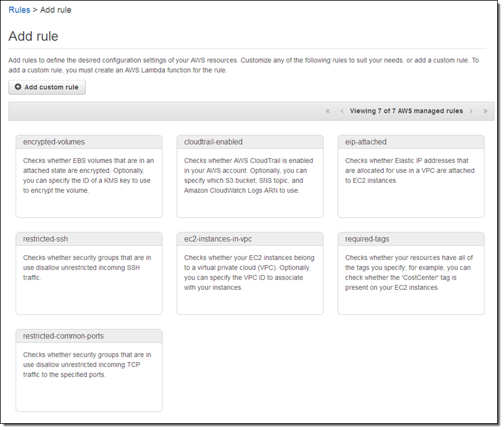Jump to last page of managed rules
The height and width of the screenshot is (430, 504).
(485, 111)
